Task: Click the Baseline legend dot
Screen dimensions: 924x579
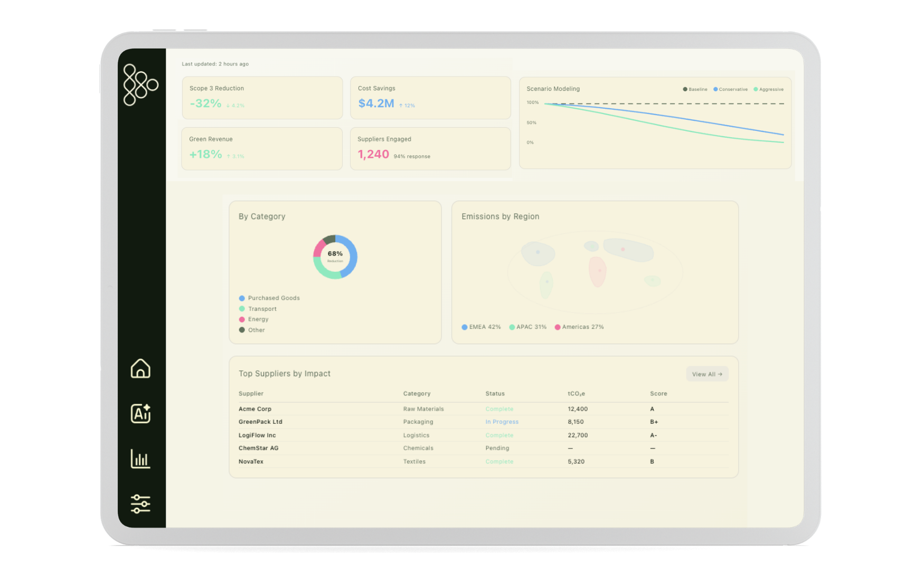Action: tap(685, 89)
